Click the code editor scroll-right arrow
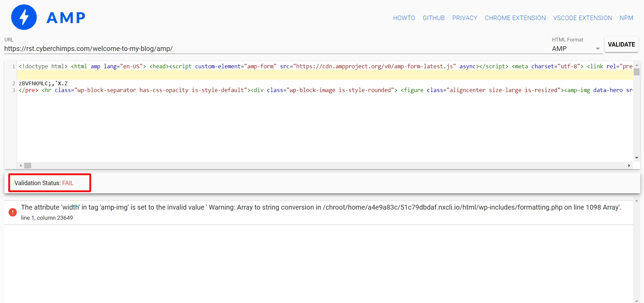The width and height of the screenshot is (644, 303). 629,165
